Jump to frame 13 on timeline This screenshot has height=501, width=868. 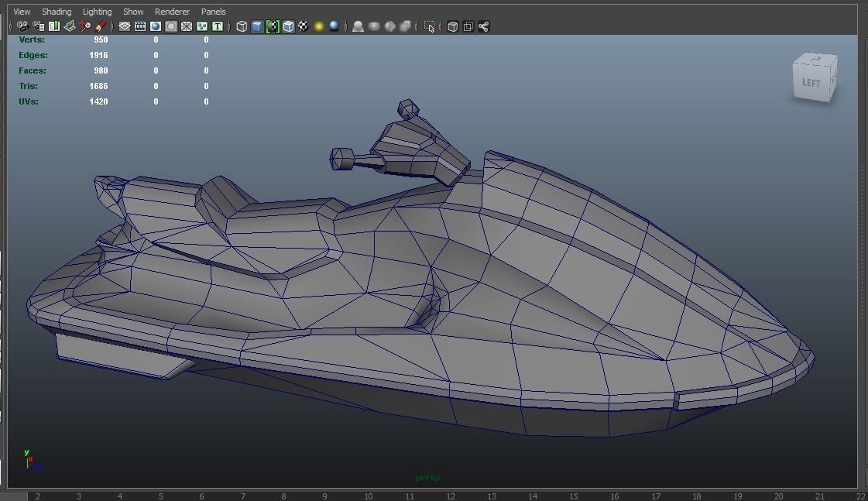click(x=492, y=496)
